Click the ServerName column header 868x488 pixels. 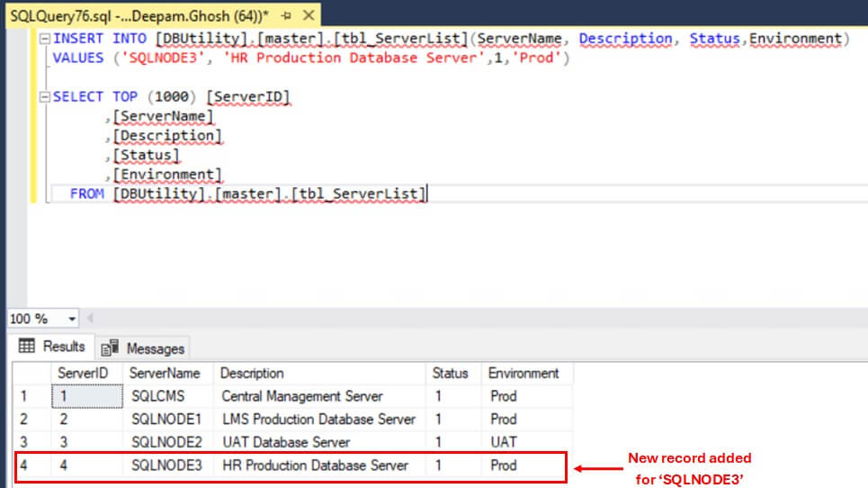point(164,373)
